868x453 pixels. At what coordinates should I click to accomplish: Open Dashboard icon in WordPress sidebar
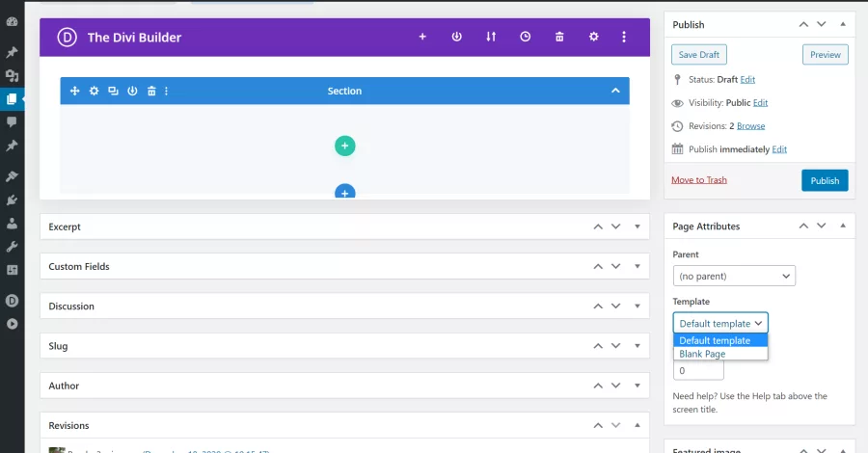(x=13, y=21)
